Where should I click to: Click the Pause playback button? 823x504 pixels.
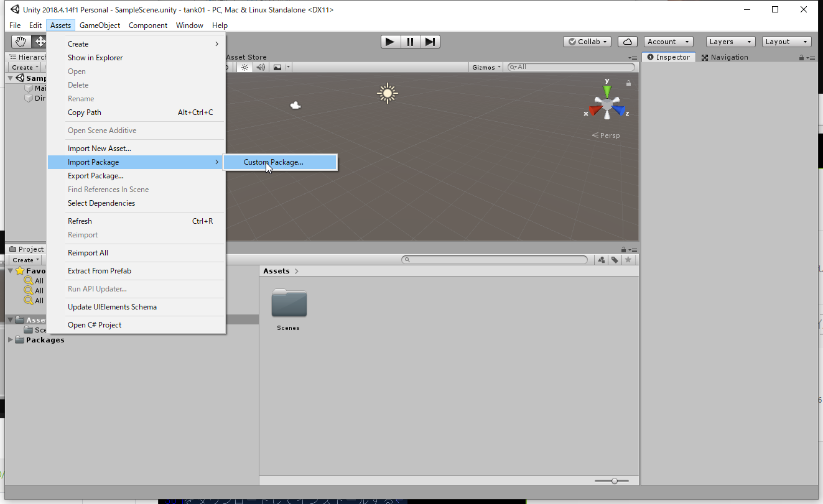click(410, 42)
